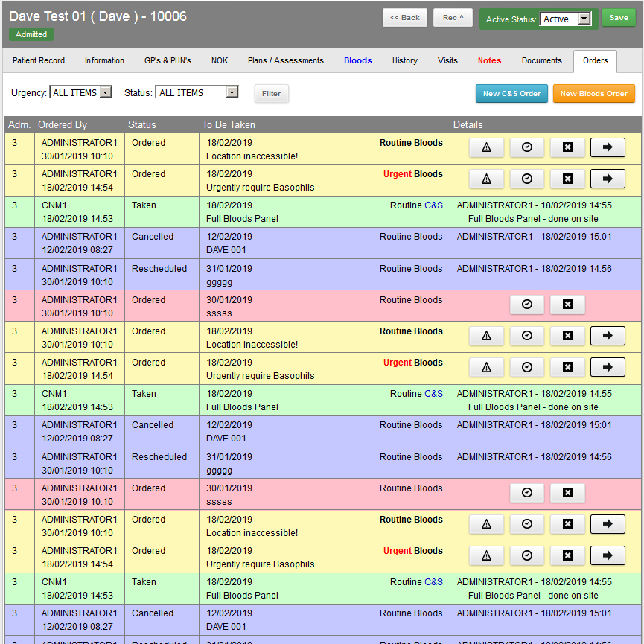Click the arrow icon on the first Urgent Bloods row

coord(608,179)
